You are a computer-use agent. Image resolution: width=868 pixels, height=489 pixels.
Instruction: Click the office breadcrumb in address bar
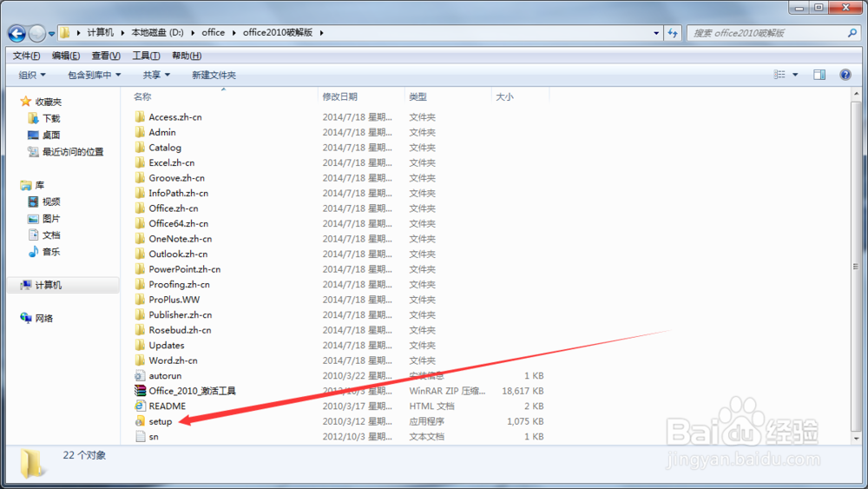click(x=214, y=33)
